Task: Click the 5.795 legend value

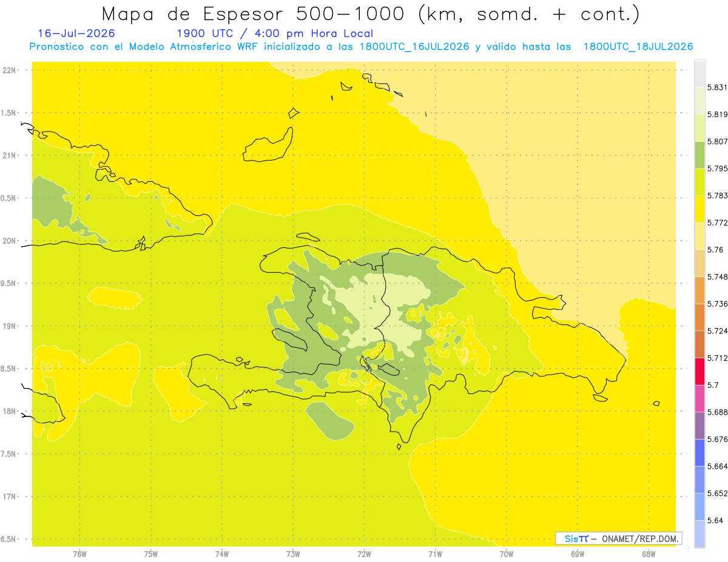Action: click(x=717, y=169)
